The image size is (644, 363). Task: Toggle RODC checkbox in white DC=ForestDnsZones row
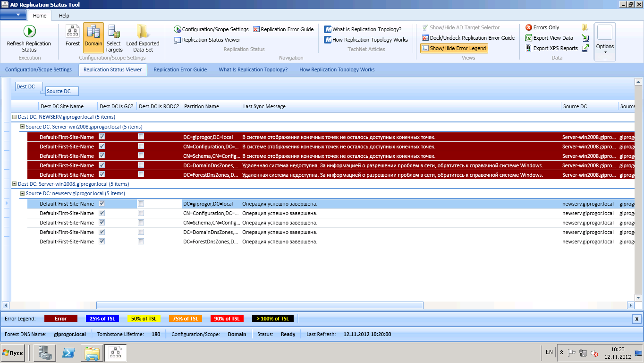tap(141, 242)
